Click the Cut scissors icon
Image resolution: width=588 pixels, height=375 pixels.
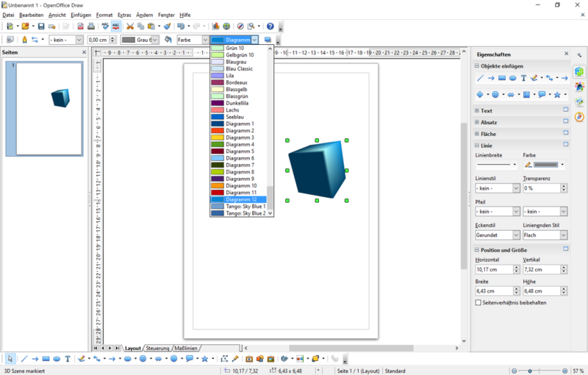pos(130,26)
